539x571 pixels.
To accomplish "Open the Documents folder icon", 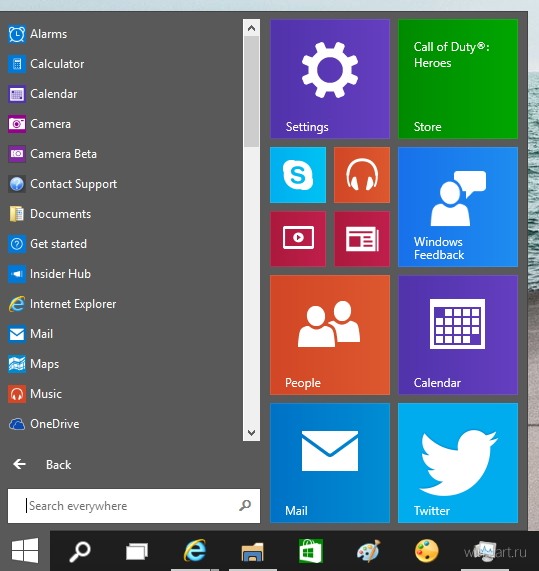I will [17, 214].
